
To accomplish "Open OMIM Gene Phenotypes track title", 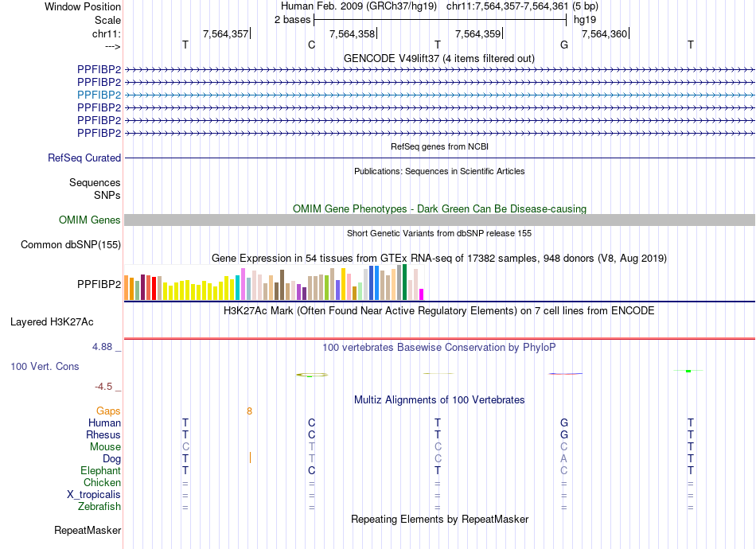I will tap(439, 208).
